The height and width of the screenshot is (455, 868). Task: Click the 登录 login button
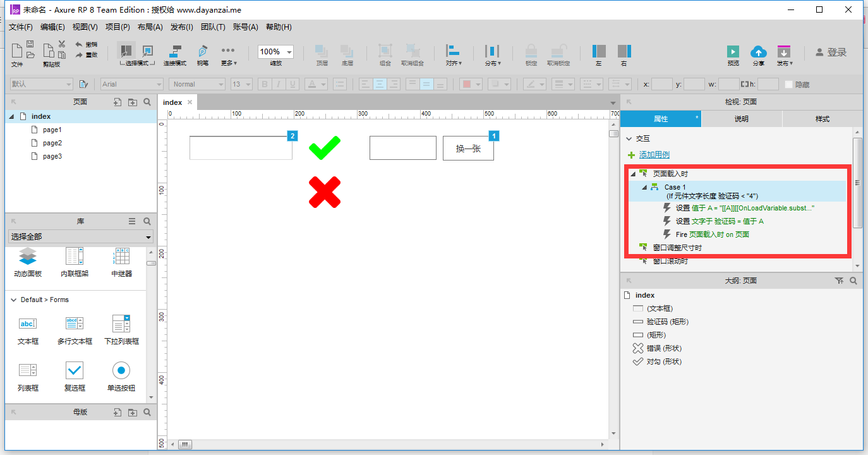[x=831, y=52]
